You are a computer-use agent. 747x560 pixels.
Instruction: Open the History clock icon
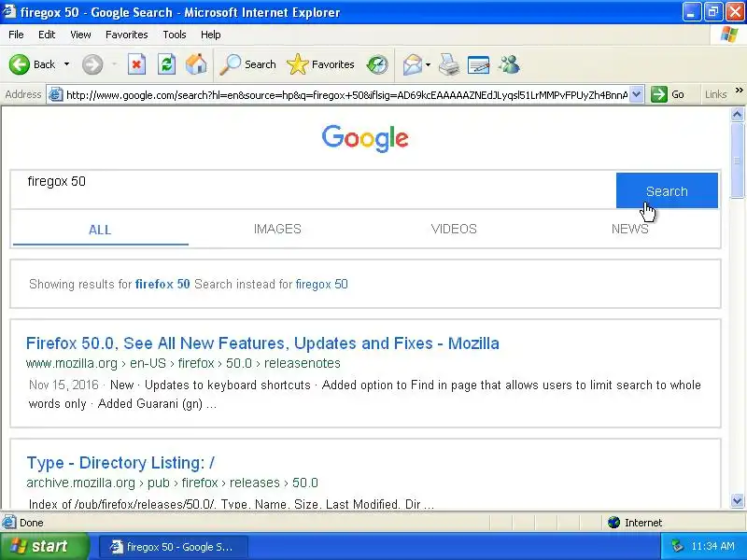tap(377, 64)
